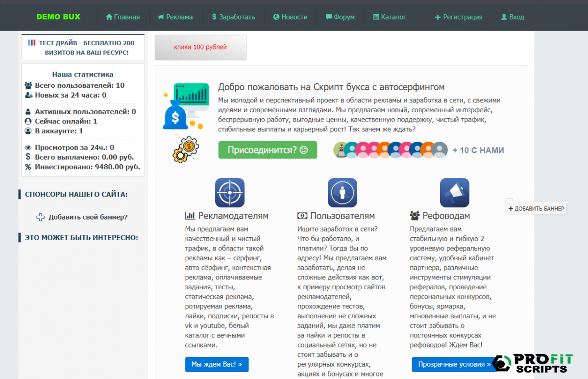
Task: Click the Регистрация link
Action: pyautogui.click(x=458, y=17)
